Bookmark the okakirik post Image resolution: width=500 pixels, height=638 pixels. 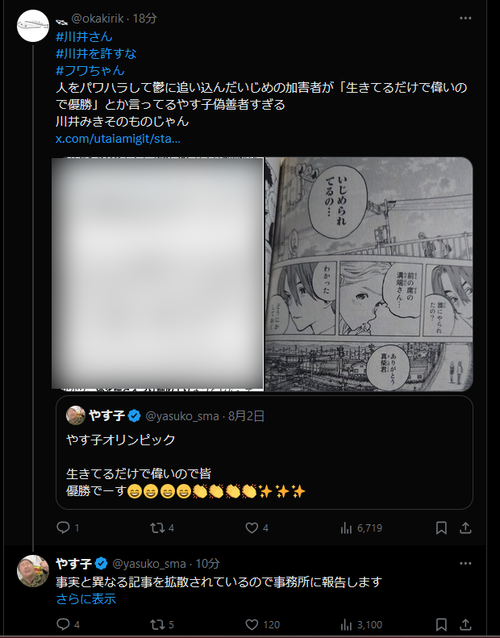pos(441,528)
